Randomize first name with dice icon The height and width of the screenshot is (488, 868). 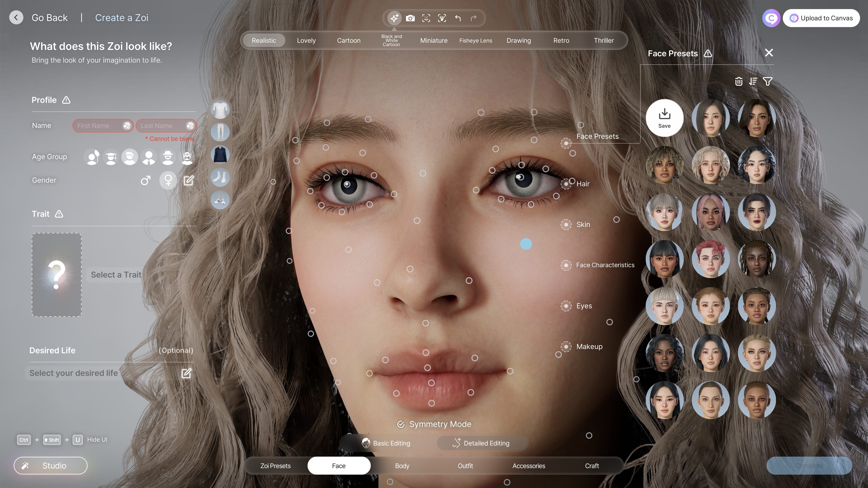click(127, 126)
